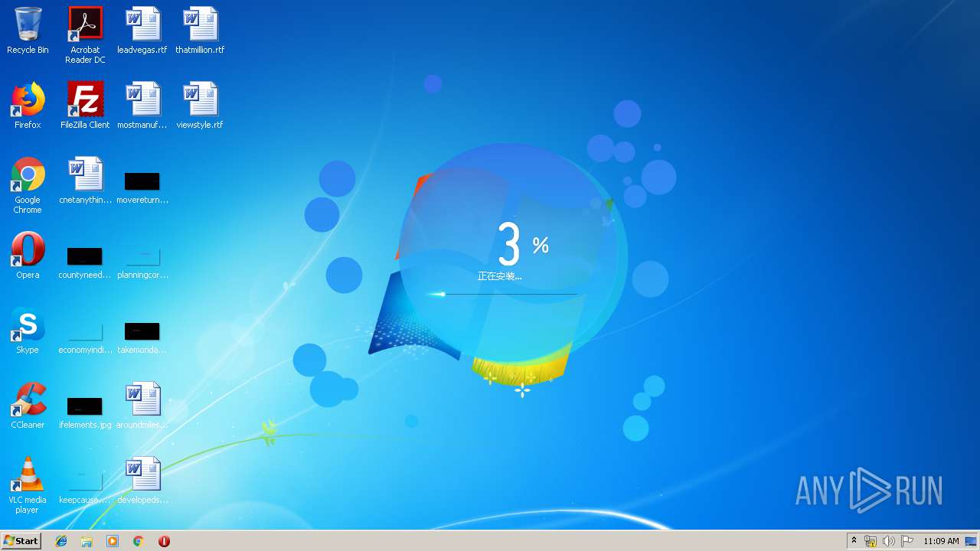Click the 11:09 AM clock
Image resolution: width=980 pixels, height=551 pixels.
pos(941,541)
